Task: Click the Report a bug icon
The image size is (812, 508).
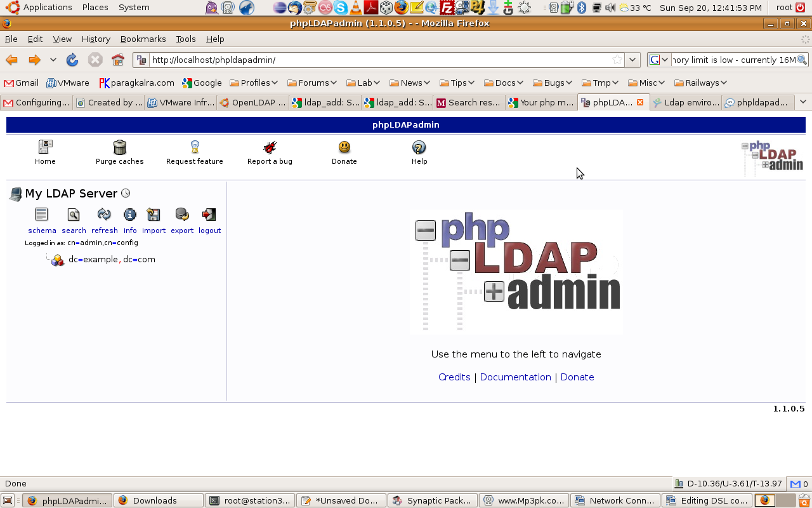Action: coord(270,148)
